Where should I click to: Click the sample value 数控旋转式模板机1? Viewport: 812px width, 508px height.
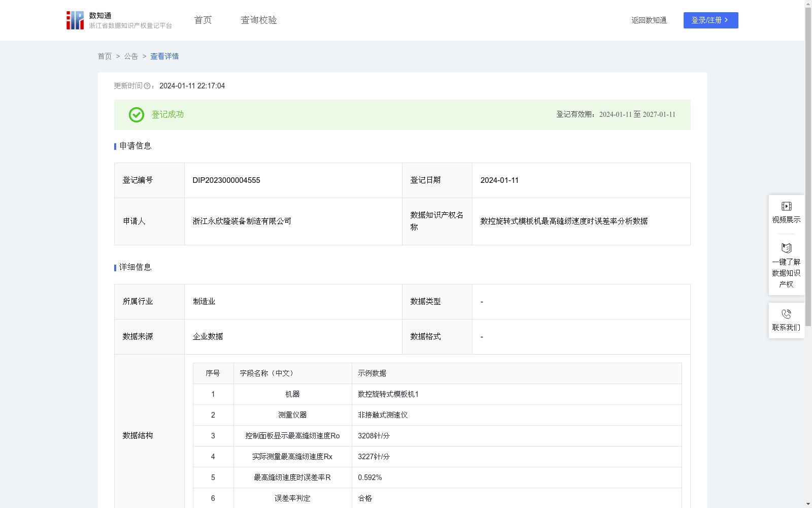[388, 394]
